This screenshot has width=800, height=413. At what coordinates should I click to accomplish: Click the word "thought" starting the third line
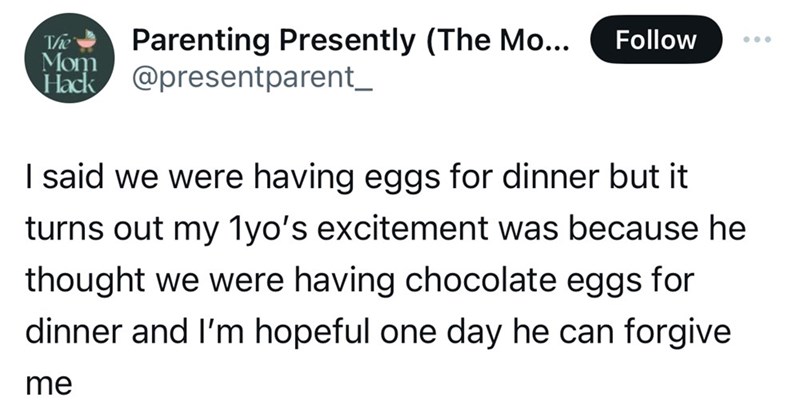[86, 280]
